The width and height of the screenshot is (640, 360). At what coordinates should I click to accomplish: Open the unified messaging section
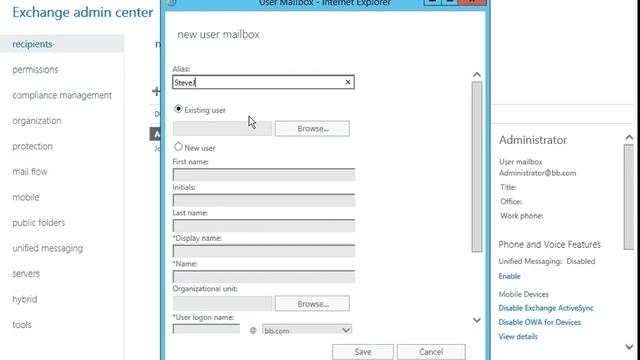coord(47,248)
